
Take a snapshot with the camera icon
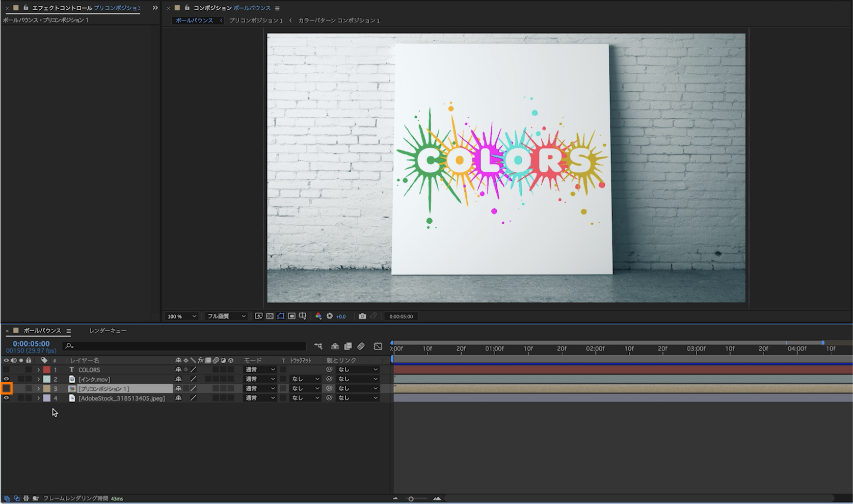click(362, 316)
